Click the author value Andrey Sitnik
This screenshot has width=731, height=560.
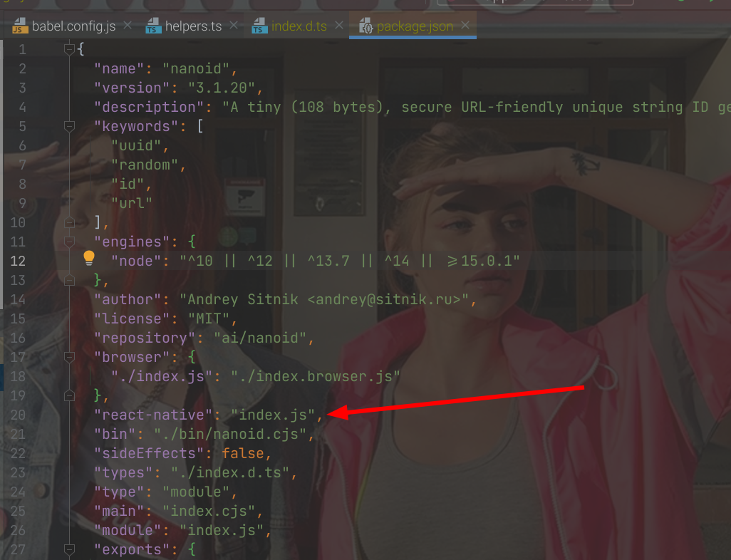pyautogui.click(x=324, y=299)
